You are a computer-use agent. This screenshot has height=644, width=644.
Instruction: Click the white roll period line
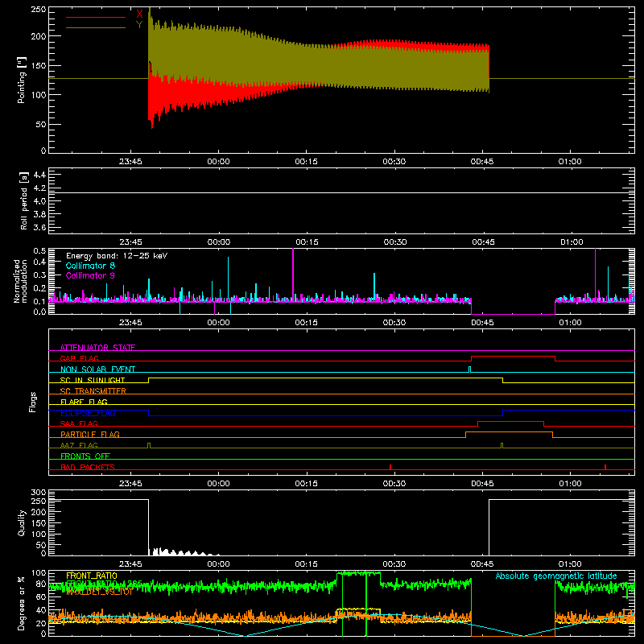pos(341,192)
